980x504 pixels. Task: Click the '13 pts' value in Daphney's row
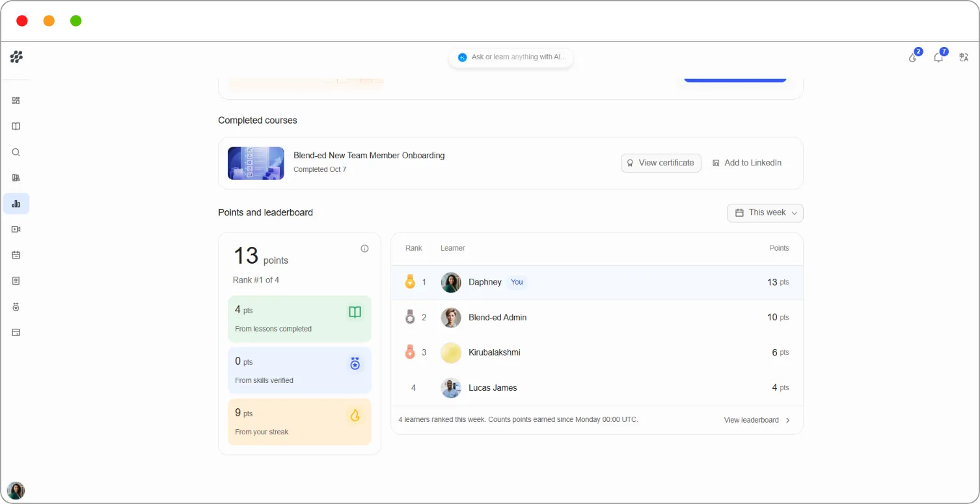pyautogui.click(x=778, y=282)
